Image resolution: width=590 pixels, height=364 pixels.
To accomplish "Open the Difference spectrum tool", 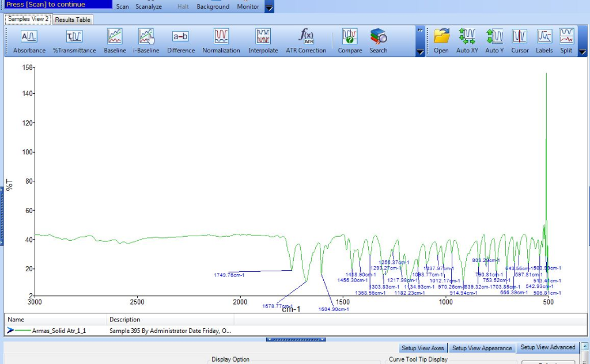I will (181, 41).
